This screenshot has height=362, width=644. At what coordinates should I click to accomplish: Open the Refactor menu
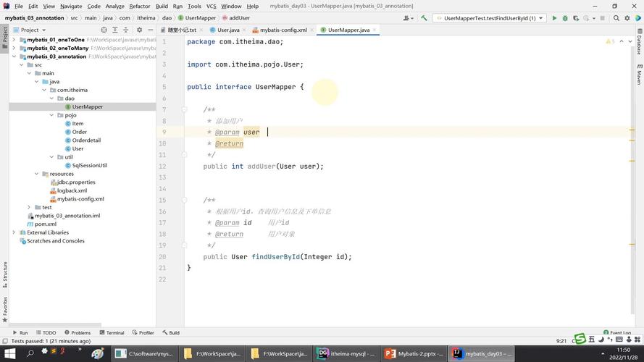click(x=139, y=6)
